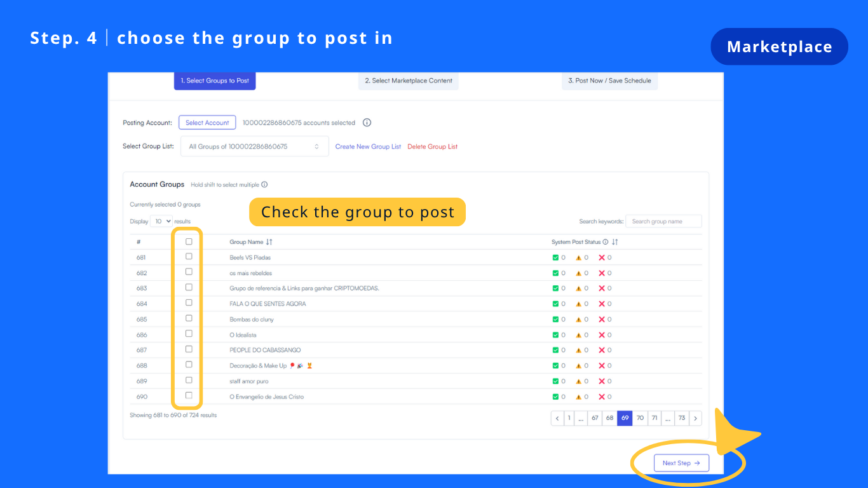Tick checkbox for O Envangelio de Jesus Cristo

[x=189, y=395]
